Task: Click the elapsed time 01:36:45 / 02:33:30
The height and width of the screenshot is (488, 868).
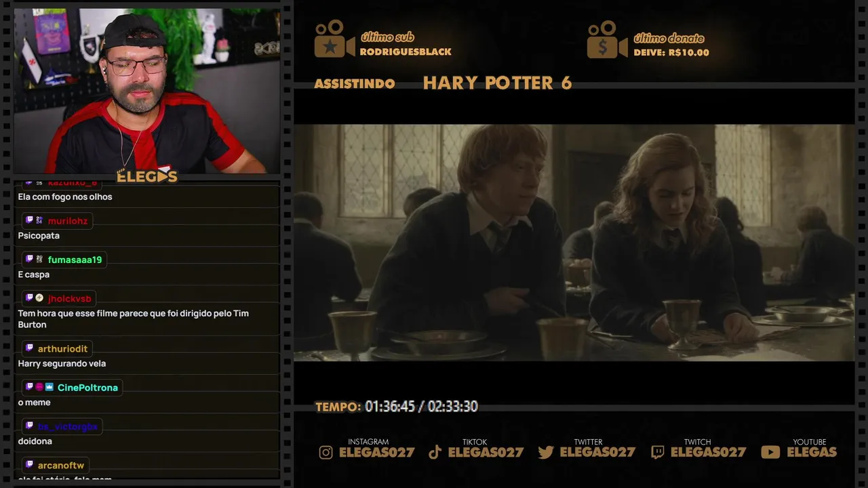Action: [x=421, y=407]
